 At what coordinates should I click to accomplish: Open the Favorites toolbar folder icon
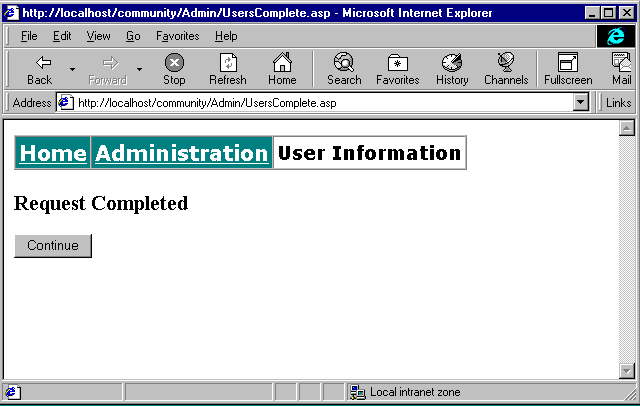pos(397,63)
